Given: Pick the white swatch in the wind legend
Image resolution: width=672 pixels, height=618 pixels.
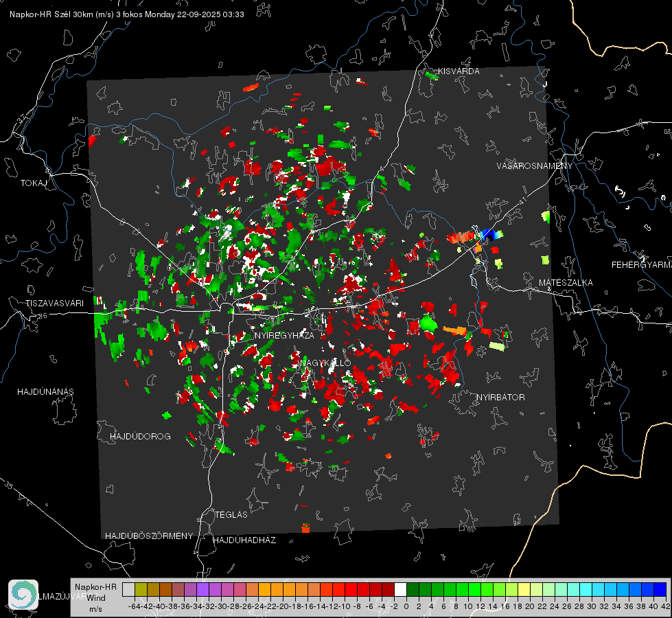Looking at the screenshot, I should tap(400, 590).
